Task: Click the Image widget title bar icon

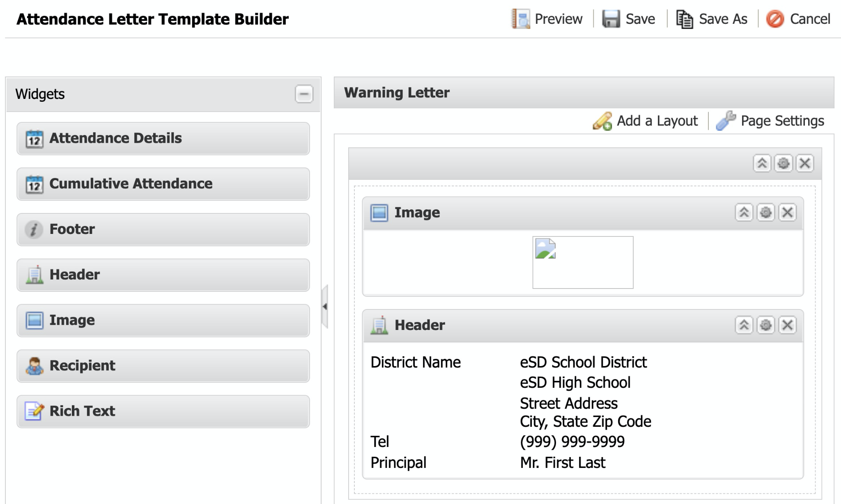Action: pyautogui.click(x=379, y=213)
